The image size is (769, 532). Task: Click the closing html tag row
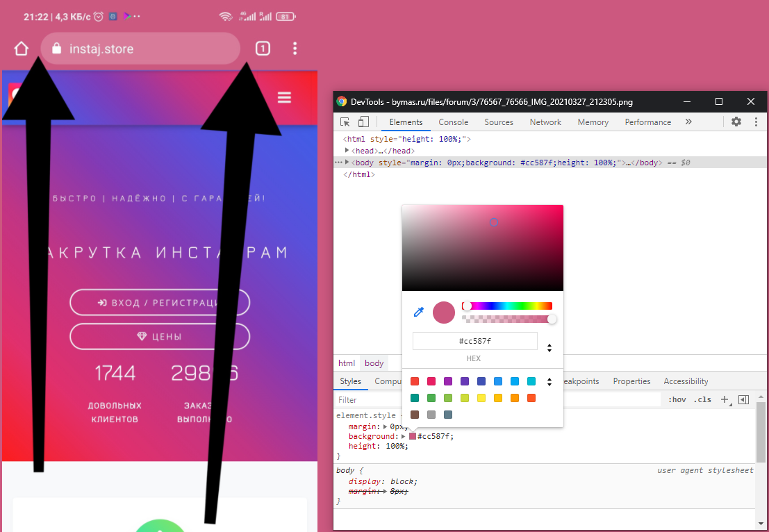coord(359,174)
